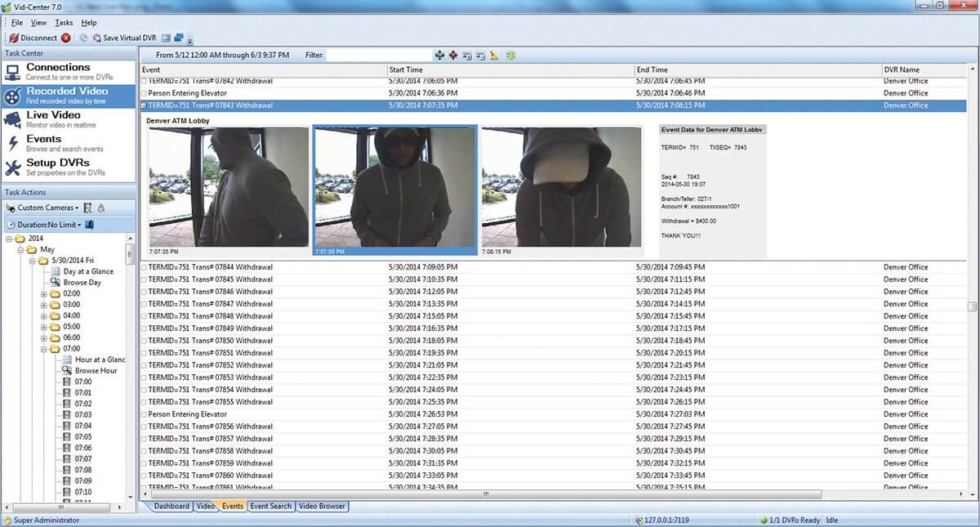
Task: Tick checkbox for Trans# 07859 Withdrawal
Action: pos(145,463)
